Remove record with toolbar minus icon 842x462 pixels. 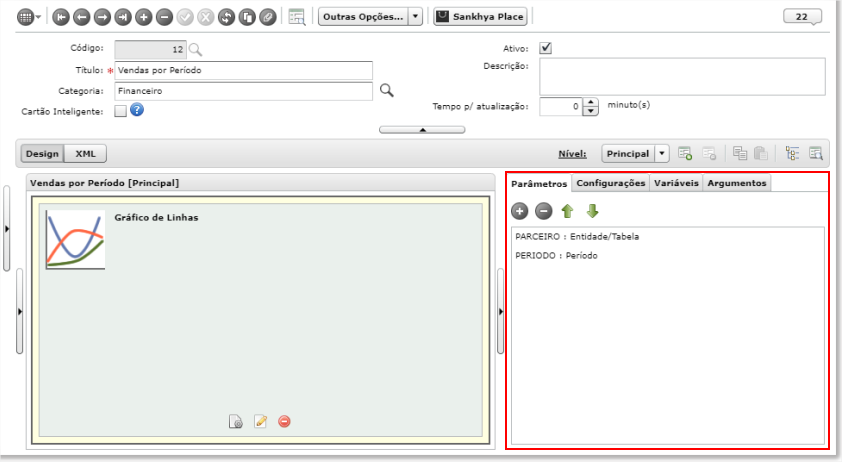pos(164,17)
